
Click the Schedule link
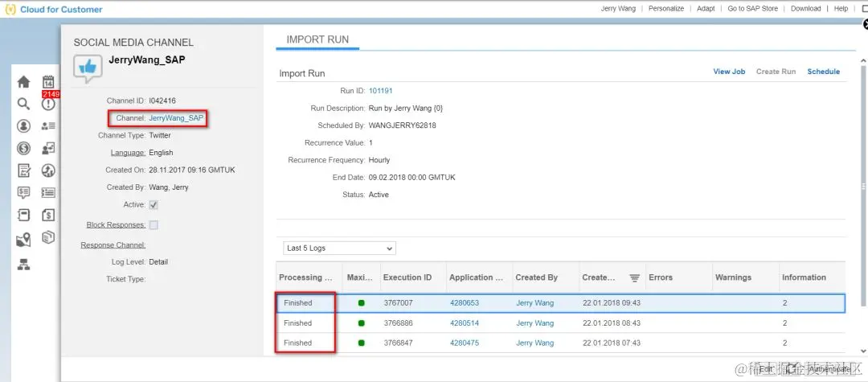pyautogui.click(x=823, y=72)
